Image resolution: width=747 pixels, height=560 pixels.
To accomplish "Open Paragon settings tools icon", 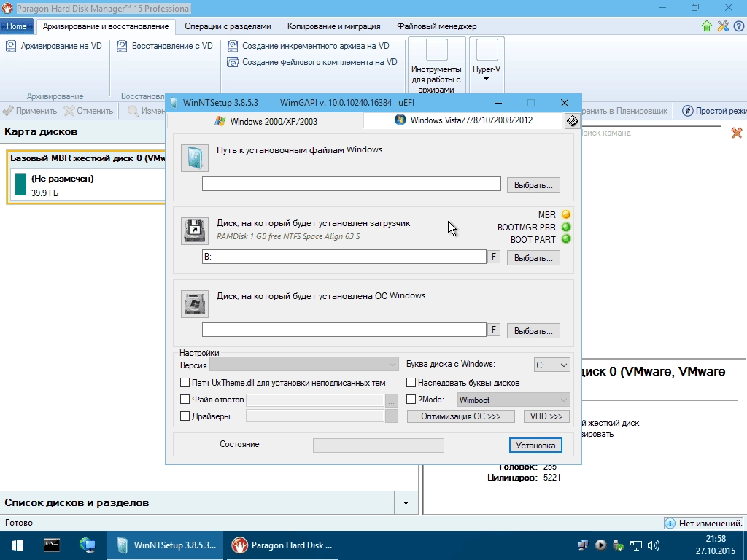I will [723, 26].
